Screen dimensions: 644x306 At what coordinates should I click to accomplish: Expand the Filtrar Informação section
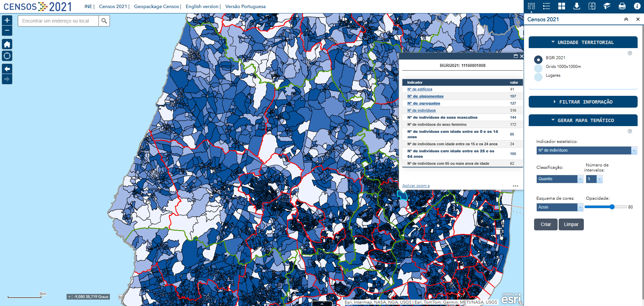click(583, 102)
